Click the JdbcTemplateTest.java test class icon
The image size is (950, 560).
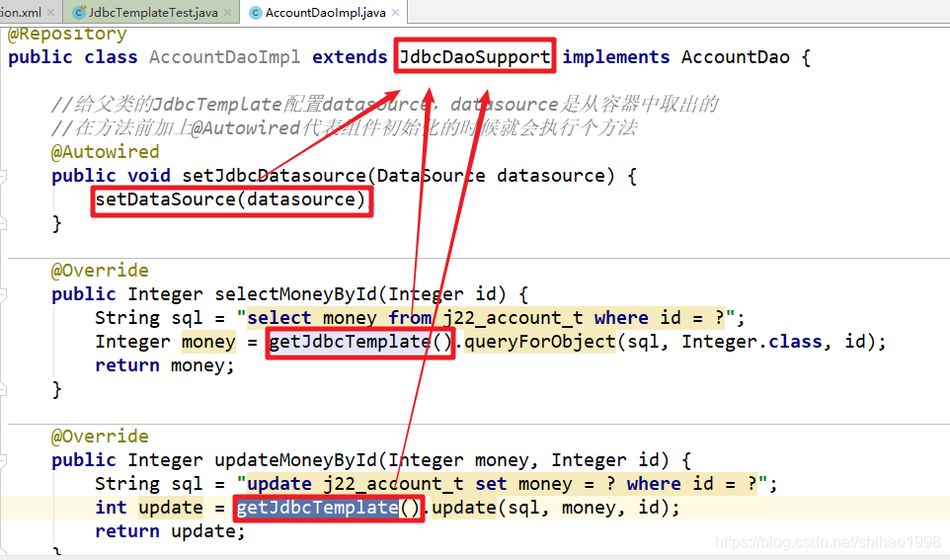[x=79, y=12]
